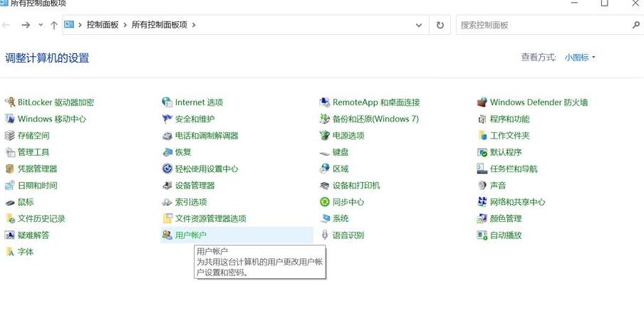The height and width of the screenshot is (313, 644).
Task: Open the 疑难解答 icon
Action: point(10,235)
